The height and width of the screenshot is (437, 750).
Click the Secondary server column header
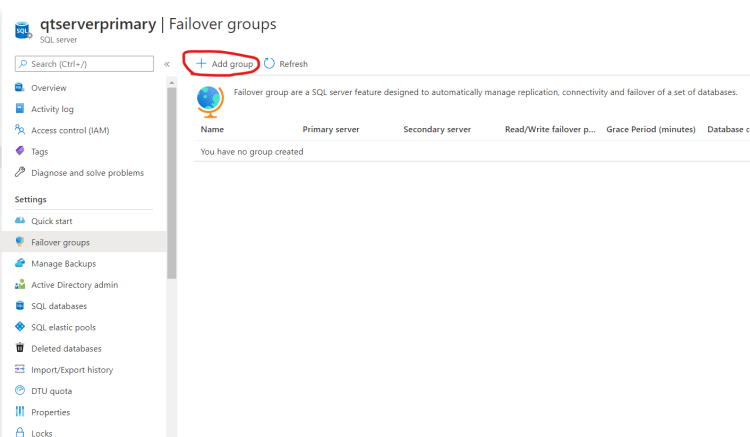coord(437,129)
